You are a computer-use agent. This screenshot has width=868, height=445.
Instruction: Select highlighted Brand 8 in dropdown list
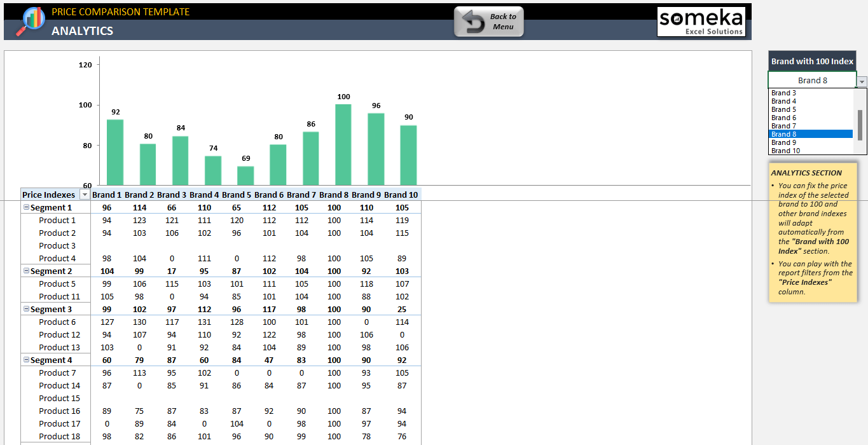[x=811, y=134]
